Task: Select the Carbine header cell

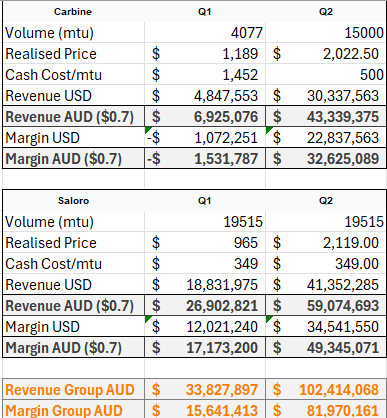Action: coord(73,12)
